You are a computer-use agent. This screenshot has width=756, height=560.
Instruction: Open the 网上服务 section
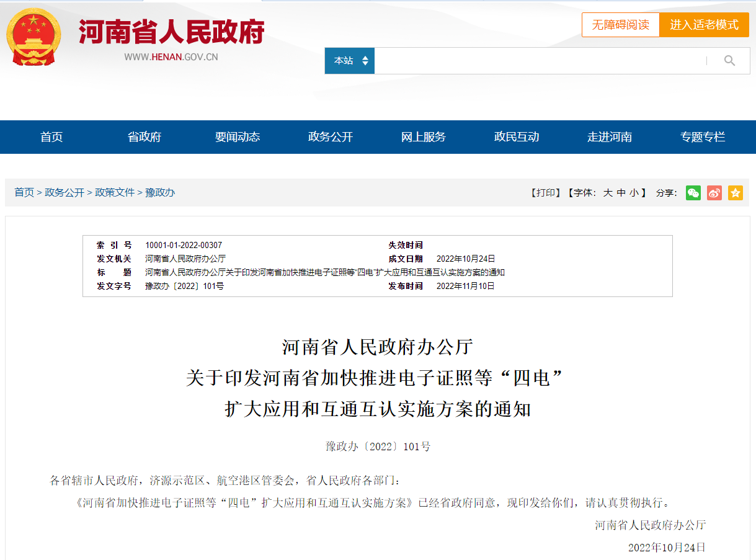click(x=423, y=136)
